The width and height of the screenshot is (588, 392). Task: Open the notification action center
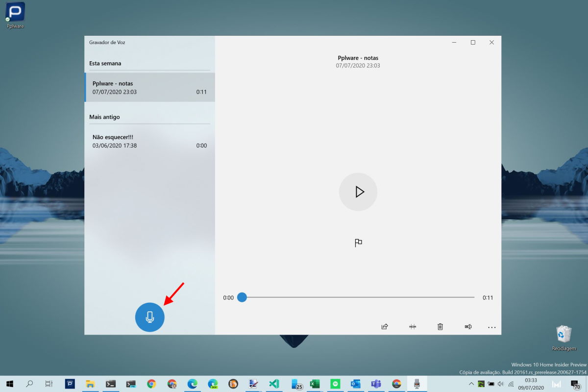575,384
